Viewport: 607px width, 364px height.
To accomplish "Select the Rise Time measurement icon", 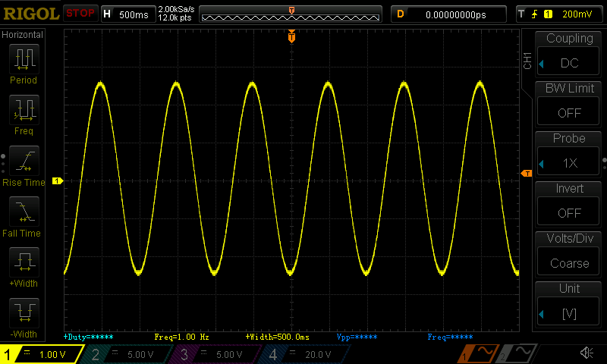I will pos(24,161).
